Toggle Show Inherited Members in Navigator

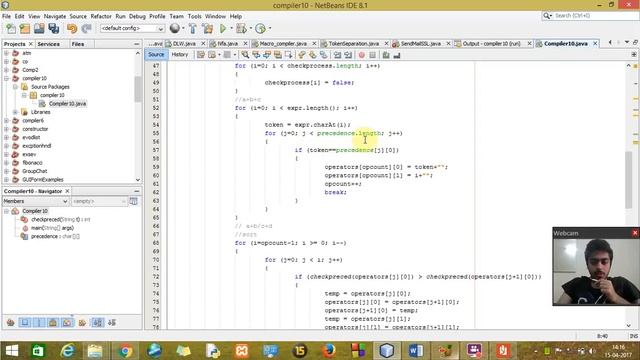11,323
